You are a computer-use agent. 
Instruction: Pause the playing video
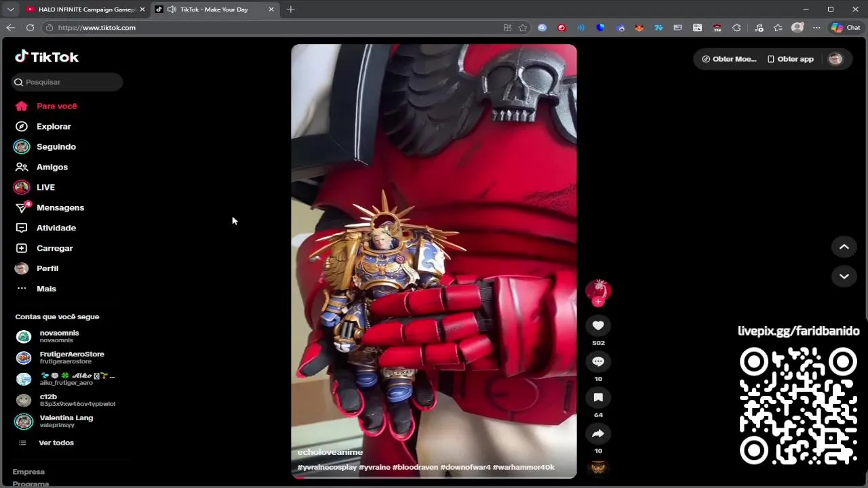point(434,261)
